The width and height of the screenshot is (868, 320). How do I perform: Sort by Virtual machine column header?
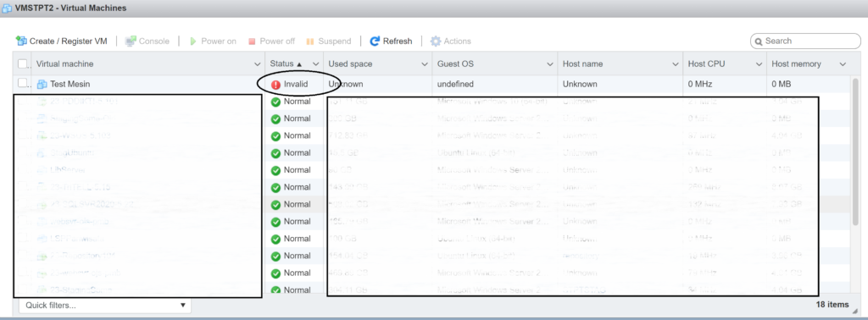coord(64,64)
